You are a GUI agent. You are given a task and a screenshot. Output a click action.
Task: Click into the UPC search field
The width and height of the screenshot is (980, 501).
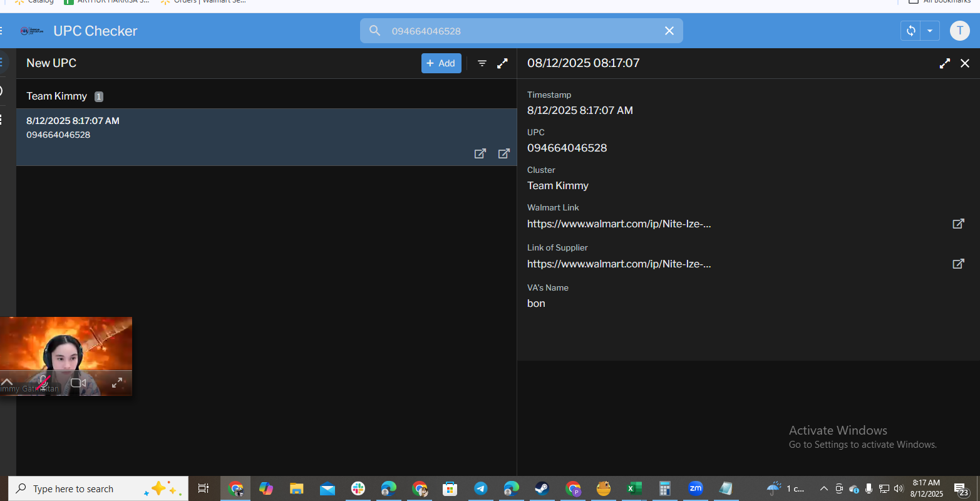pyautogui.click(x=520, y=31)
